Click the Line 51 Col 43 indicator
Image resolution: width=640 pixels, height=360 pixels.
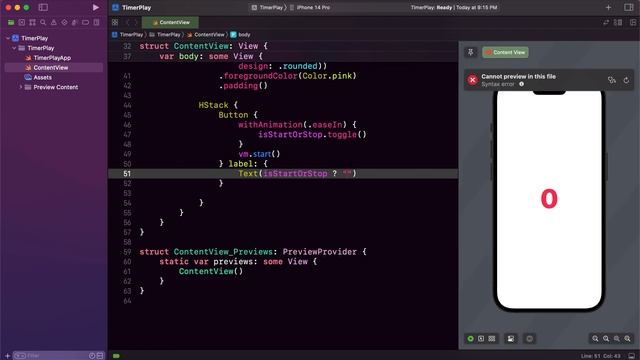coord(601,356)
